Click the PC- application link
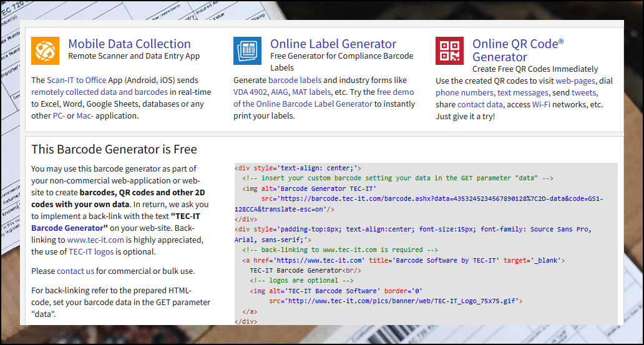This screenshot has height=345, width=644. click(x=59, y=116)
